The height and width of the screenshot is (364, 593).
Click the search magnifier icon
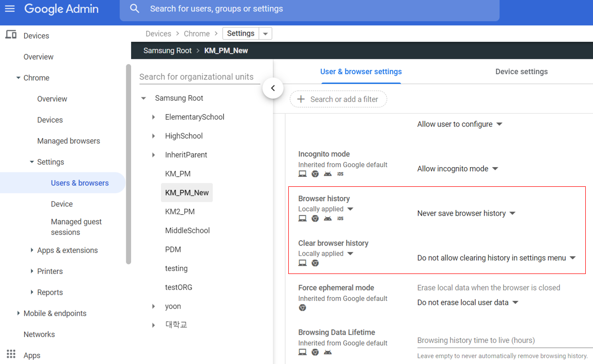pyautogui.click(x=135, y=9)
